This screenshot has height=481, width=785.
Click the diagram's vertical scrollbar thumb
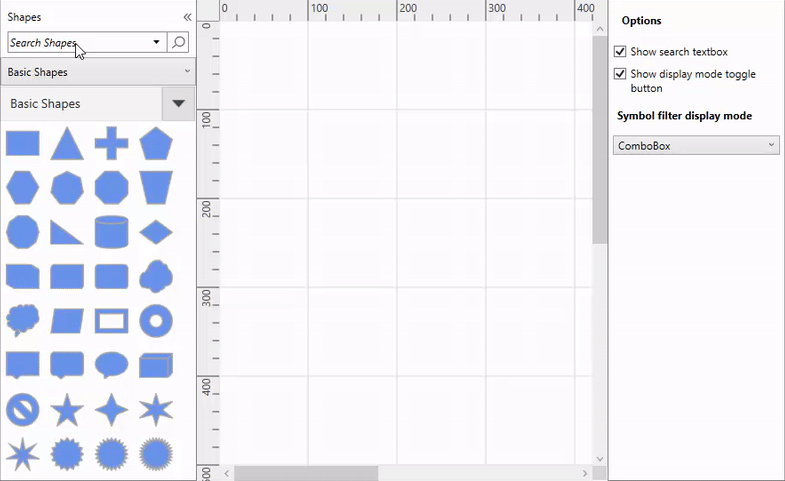coord(600,140)
